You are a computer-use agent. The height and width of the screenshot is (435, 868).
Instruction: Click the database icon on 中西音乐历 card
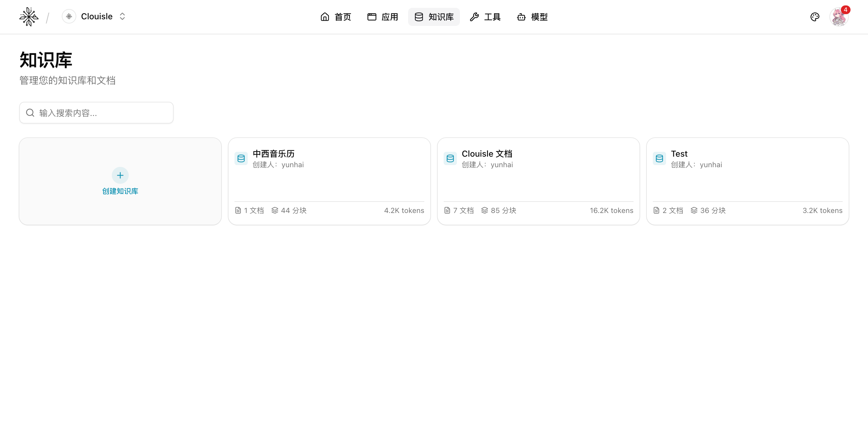click(x=241, y=158)
